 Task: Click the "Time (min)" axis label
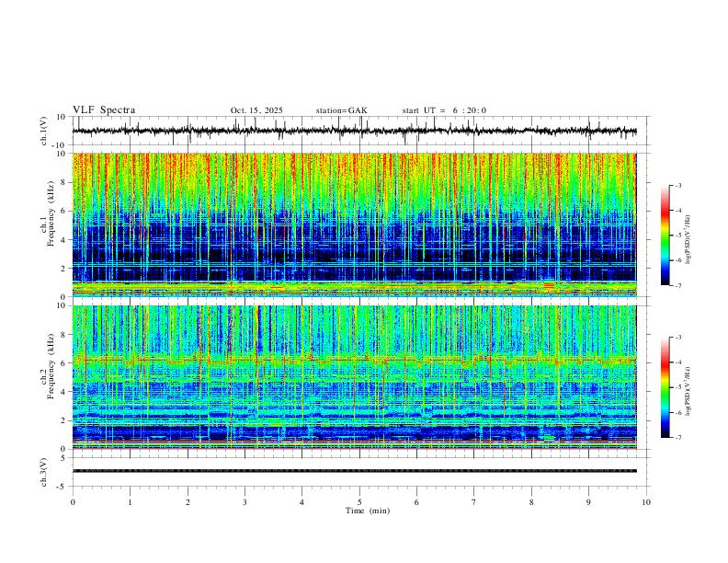(368, 511)
